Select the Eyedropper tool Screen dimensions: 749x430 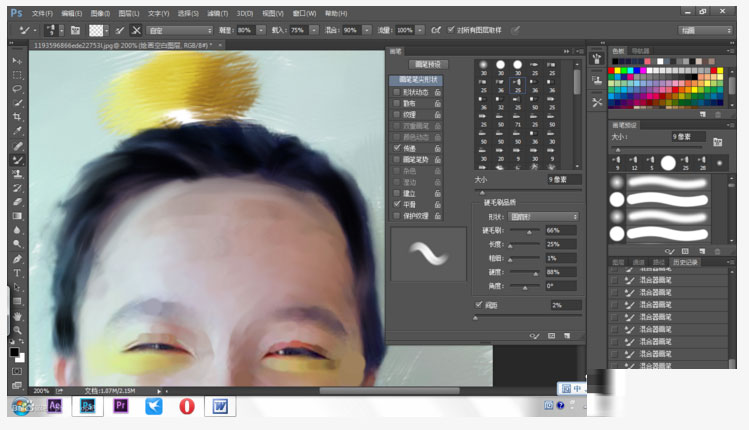click(x=17, y=131)
